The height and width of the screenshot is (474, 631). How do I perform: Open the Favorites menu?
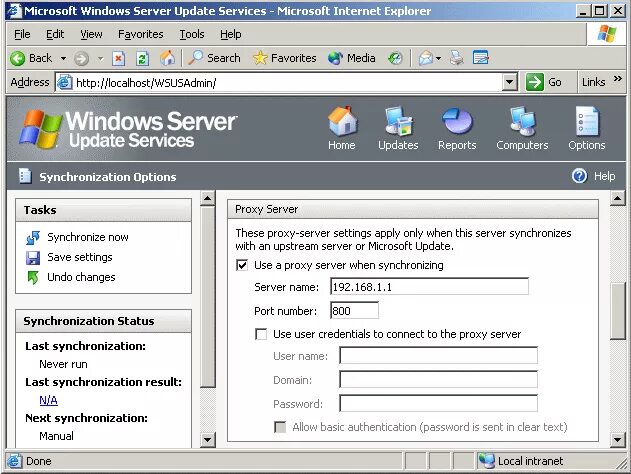(x=140, y=35)
